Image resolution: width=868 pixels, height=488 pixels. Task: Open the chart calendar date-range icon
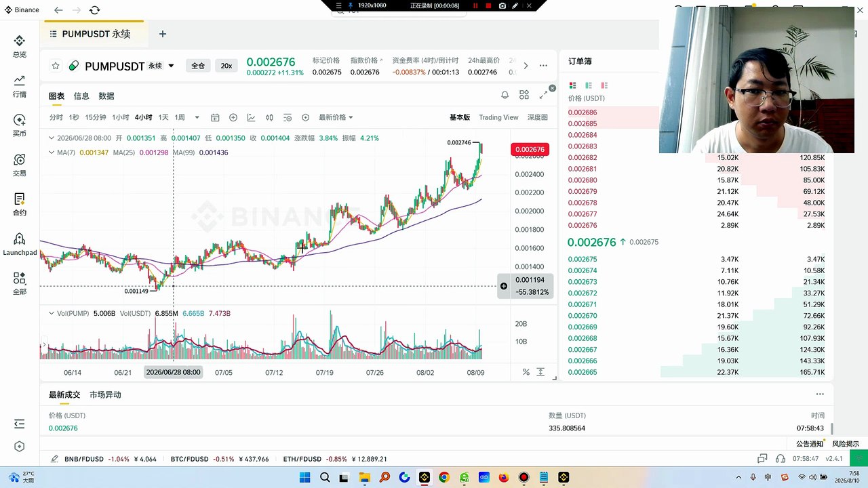(x=215, y=117)
